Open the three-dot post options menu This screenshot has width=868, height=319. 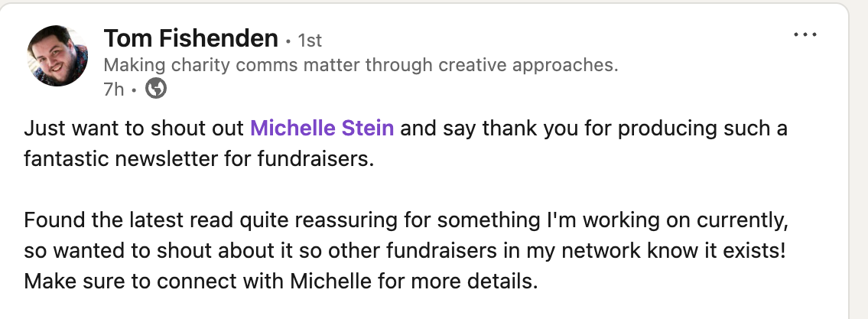(805, 36)
